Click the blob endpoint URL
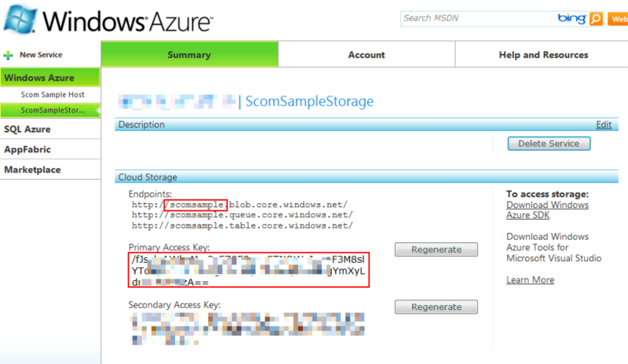 coord(239,205)
